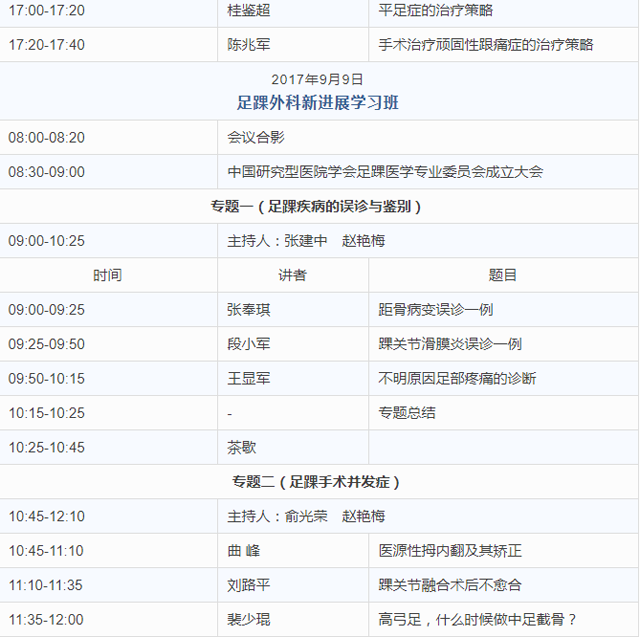Click the topic 高弓足，什么时候做中足截骨？
Viewport: 640px width, 637px height.
point(478,620)
